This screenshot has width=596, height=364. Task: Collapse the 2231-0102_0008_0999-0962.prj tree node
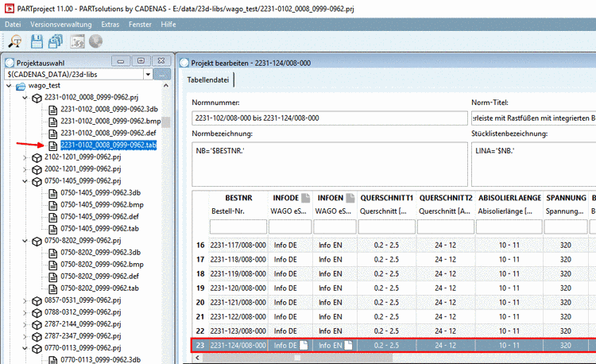pyautogui.click(x=25, y=98)
